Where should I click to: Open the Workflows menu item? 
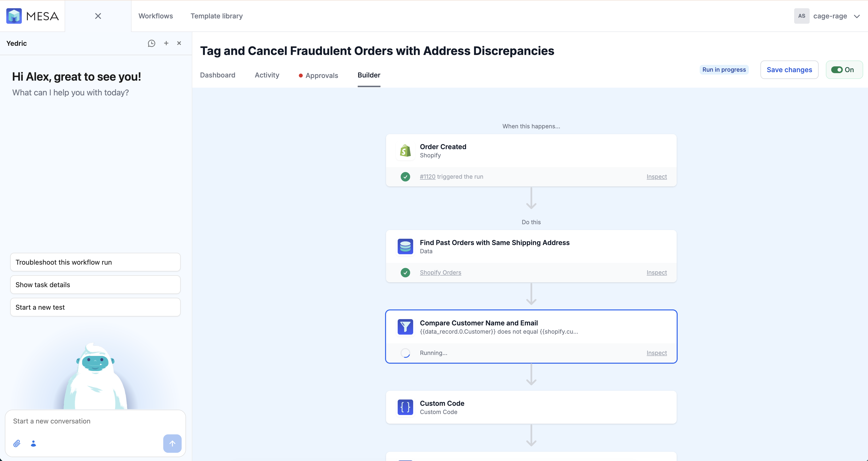click(156, 16)
